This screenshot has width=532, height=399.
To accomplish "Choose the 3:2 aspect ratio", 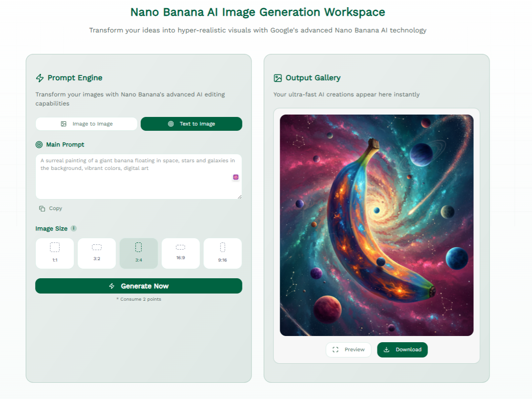I will 97,253.
